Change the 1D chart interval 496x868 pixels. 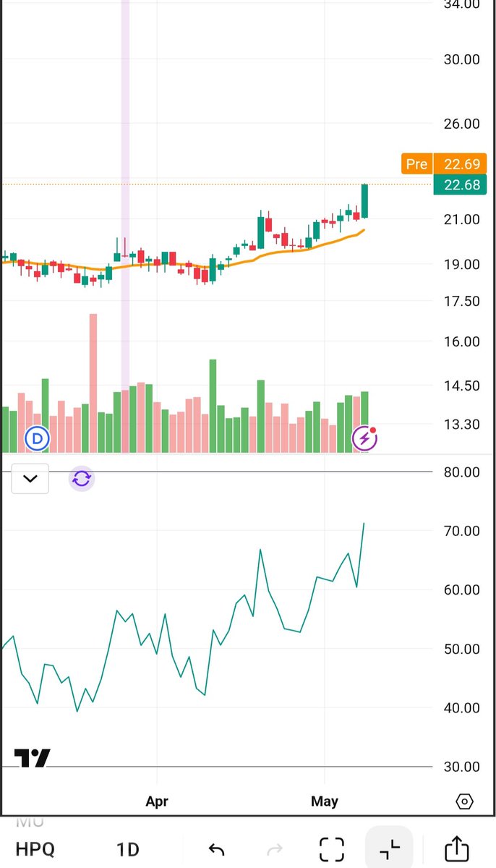tap(128, 848)
